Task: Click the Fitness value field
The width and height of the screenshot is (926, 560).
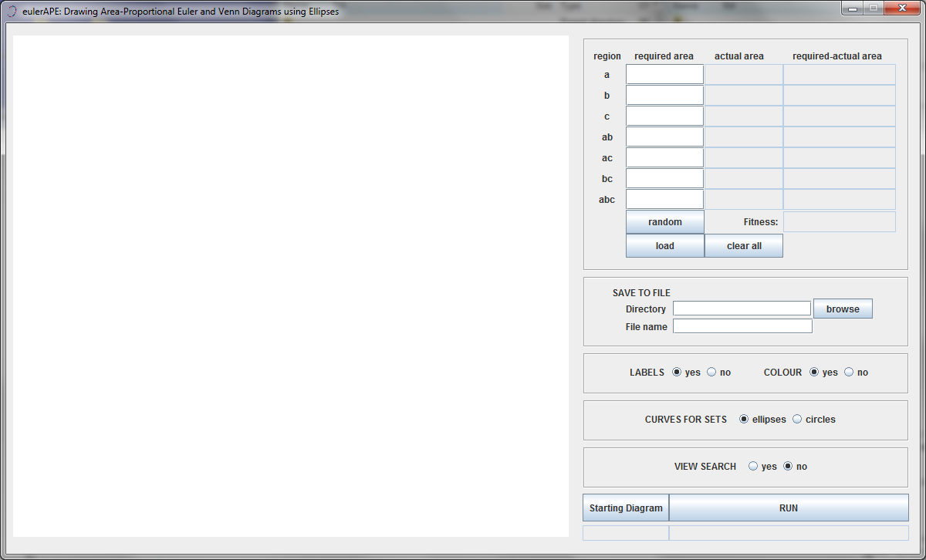Action: (840, 222)
